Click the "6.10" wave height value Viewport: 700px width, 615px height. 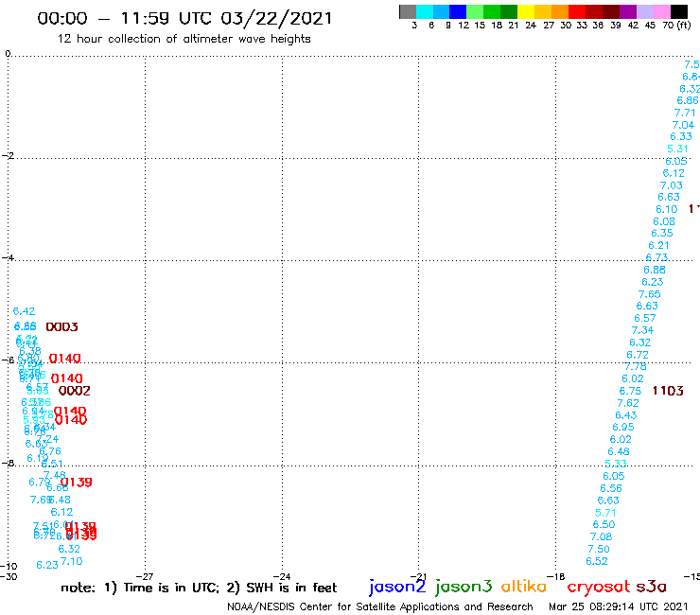coord(666,209)
